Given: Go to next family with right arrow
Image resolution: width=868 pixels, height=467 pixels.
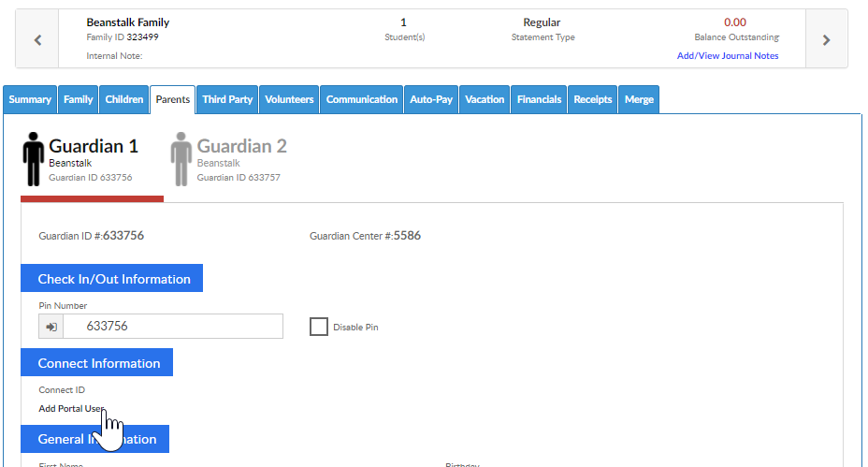Looking at the screenshot, I should (x=826, y=40).
